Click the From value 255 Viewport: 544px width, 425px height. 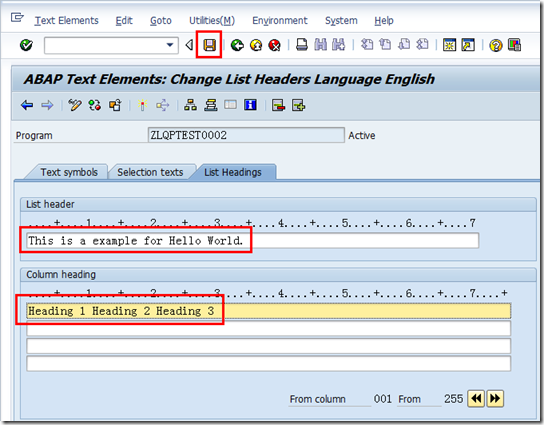click(453, 399)
